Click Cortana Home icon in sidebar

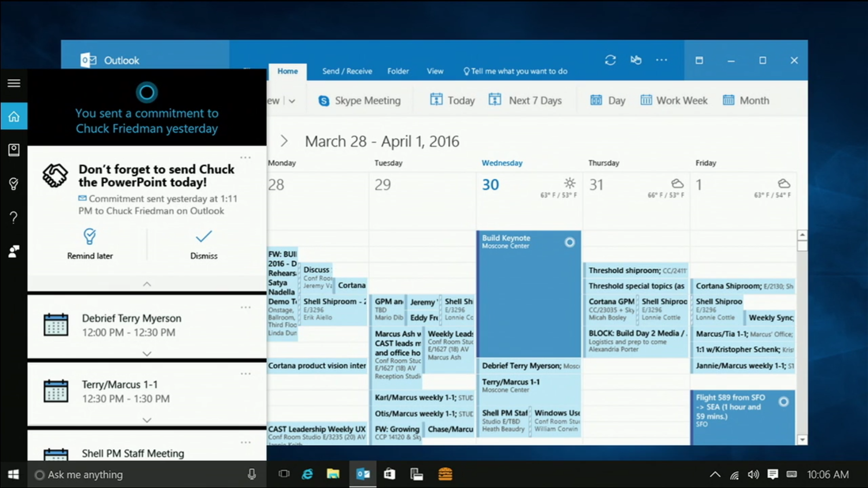click(14, 117)
